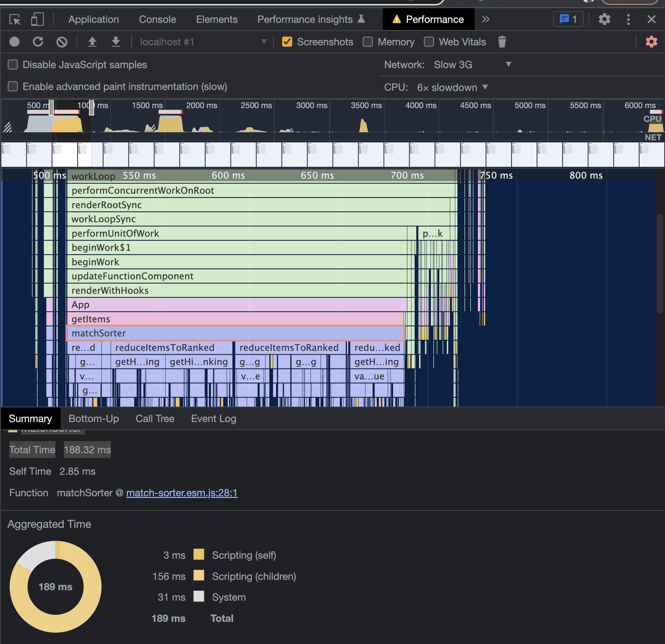Select getItems bar in flame chart
The height and width of the screenshot is (644, 665).
pyautogui.click(x=234, y=319)
